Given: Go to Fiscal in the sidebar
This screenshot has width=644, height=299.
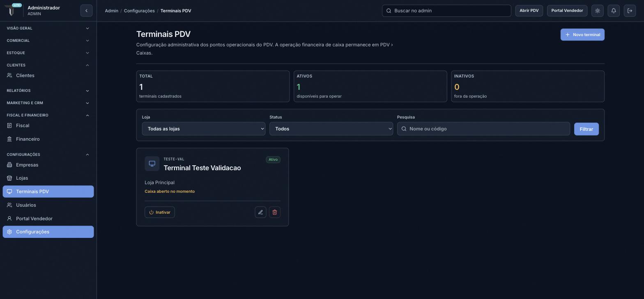Looking at the screenshot, I should pyautogui.click(x=48, y=126).
